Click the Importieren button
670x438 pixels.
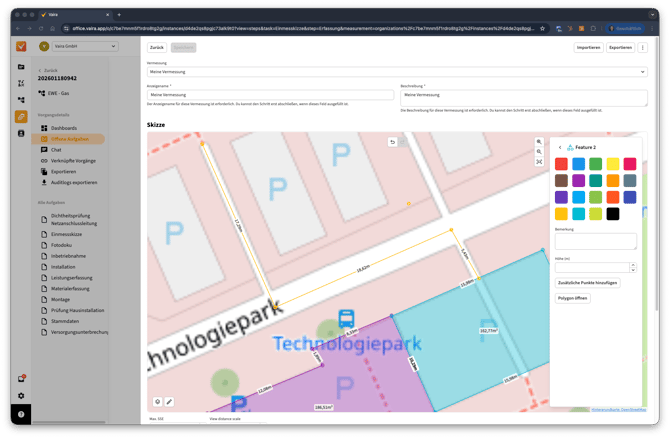tap(588, 47)
